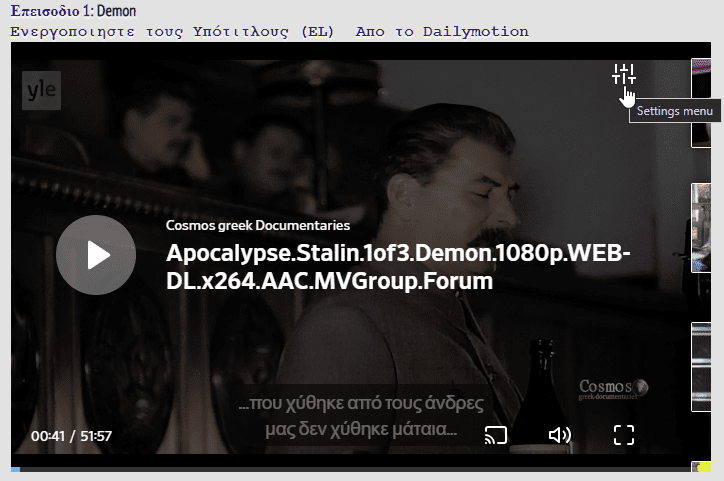The height and width of the screenshot is (481, 724).
Task: Click the video progress bar
Action: (351, 469)
